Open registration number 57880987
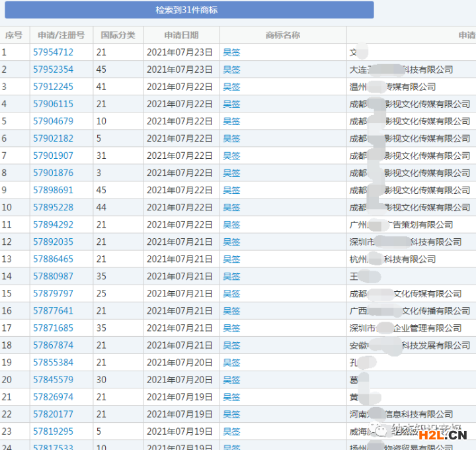Viewport: 476px width, 450px height. point(53,276)
